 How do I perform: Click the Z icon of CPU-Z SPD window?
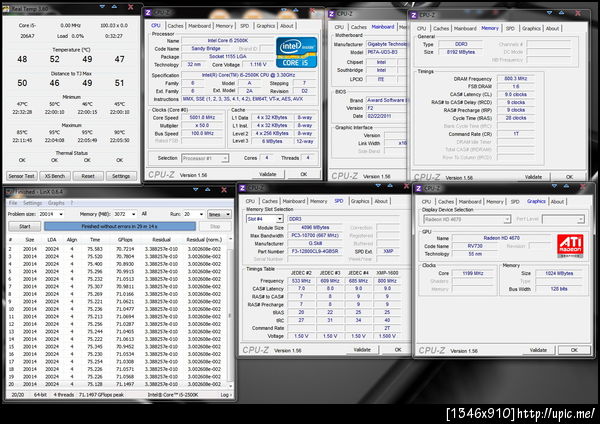pos(242,188)
